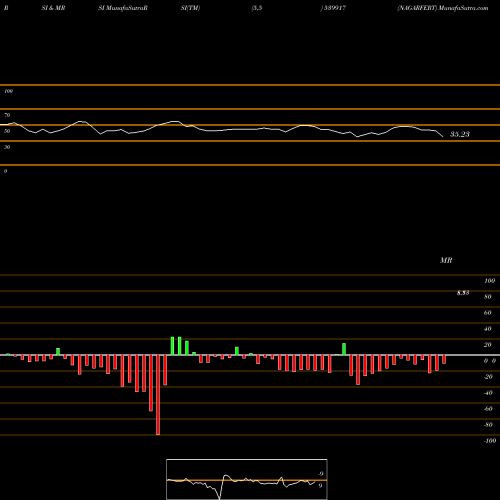The image size is (500, 500).
Task: Click the RSI axis label 50
Action: pos(7,131)
